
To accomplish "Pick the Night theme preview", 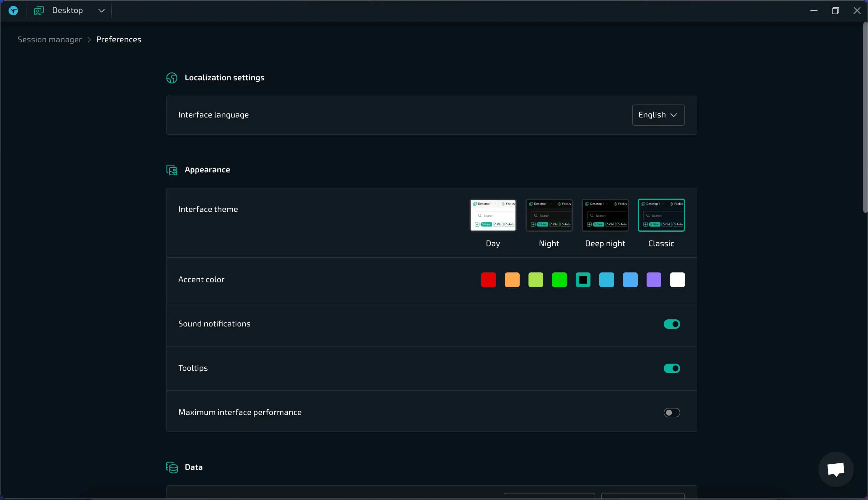I will coord(549,215).
